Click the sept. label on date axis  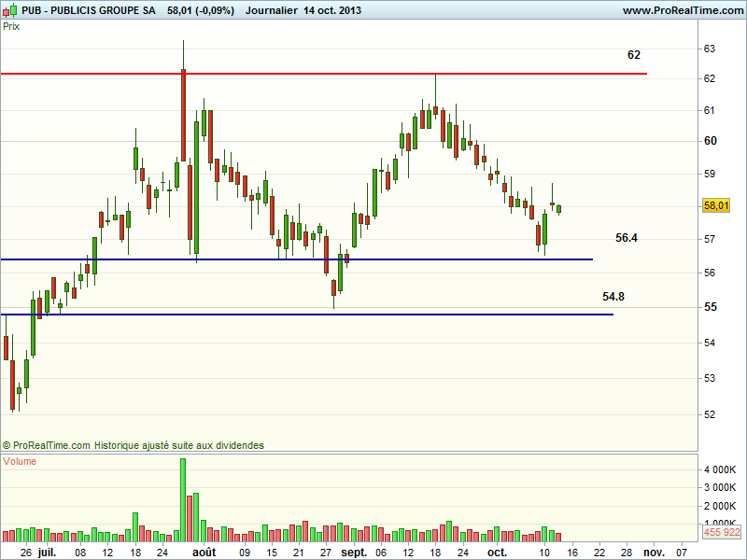(x=354, y=553)
